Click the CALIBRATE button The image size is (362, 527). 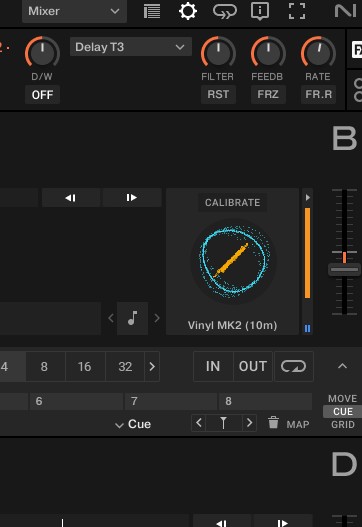[233, 202]
